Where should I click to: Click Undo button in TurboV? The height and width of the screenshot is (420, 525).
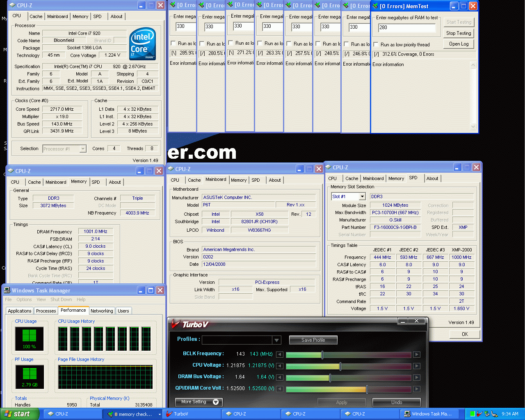(x=397, y=402)
